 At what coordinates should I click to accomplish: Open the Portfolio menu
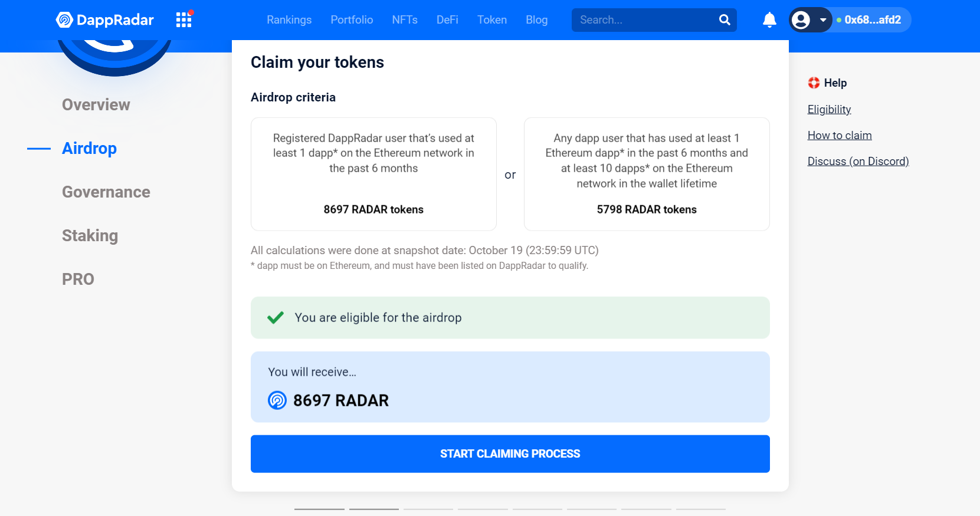pos(352,20)
